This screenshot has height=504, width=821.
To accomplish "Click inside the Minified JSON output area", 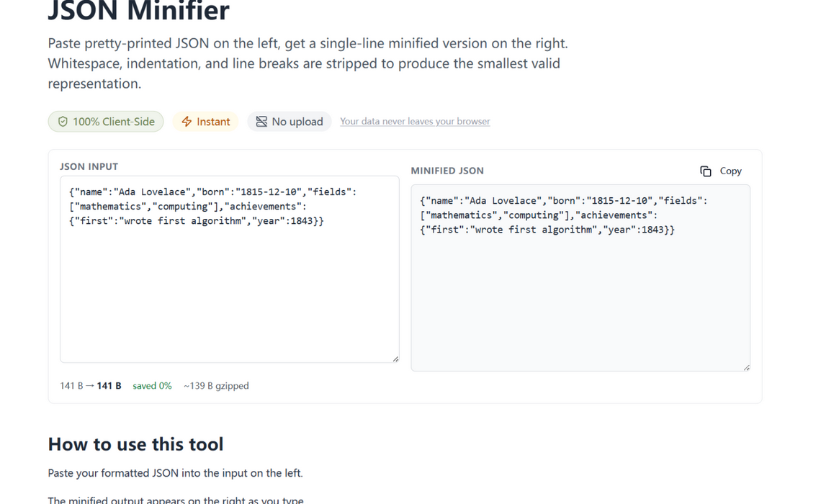I will tap(580, 278).
